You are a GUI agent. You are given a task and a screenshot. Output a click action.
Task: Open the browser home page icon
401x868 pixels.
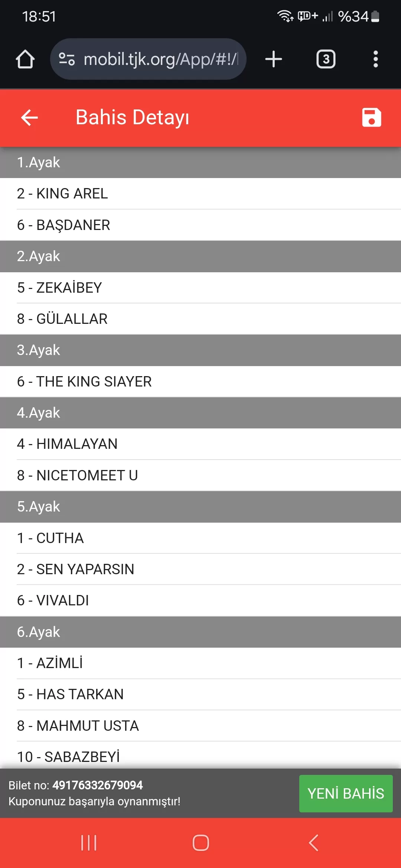pos(25,59)
